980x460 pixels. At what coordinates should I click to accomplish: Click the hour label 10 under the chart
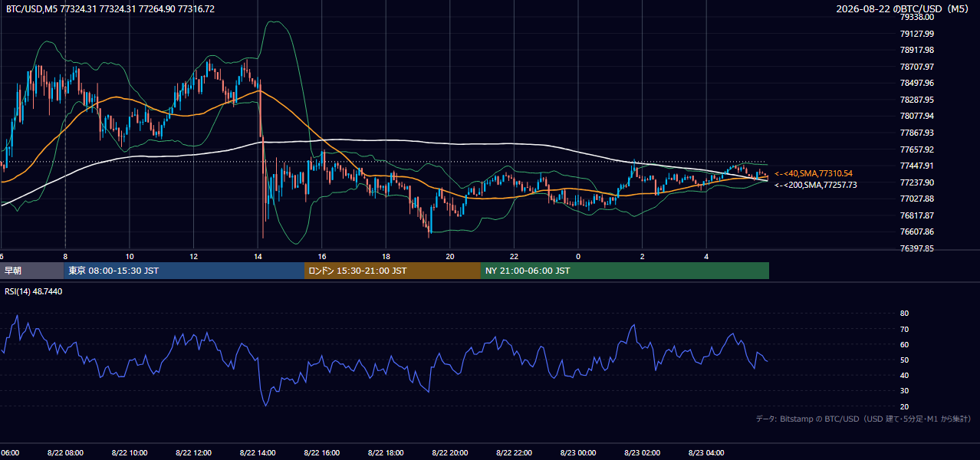pyautogui.click(x=130, y=256)
